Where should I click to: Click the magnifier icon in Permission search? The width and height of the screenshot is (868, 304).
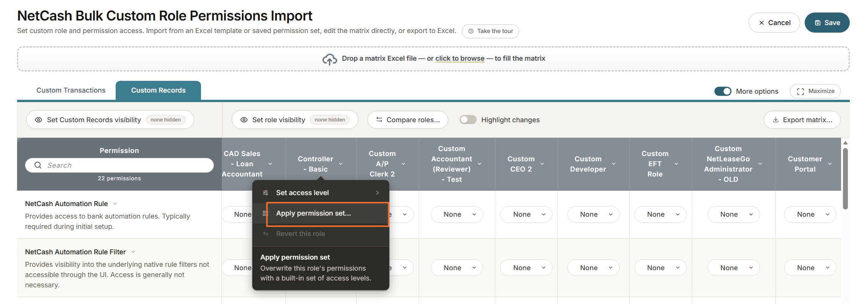click(38, 165)
